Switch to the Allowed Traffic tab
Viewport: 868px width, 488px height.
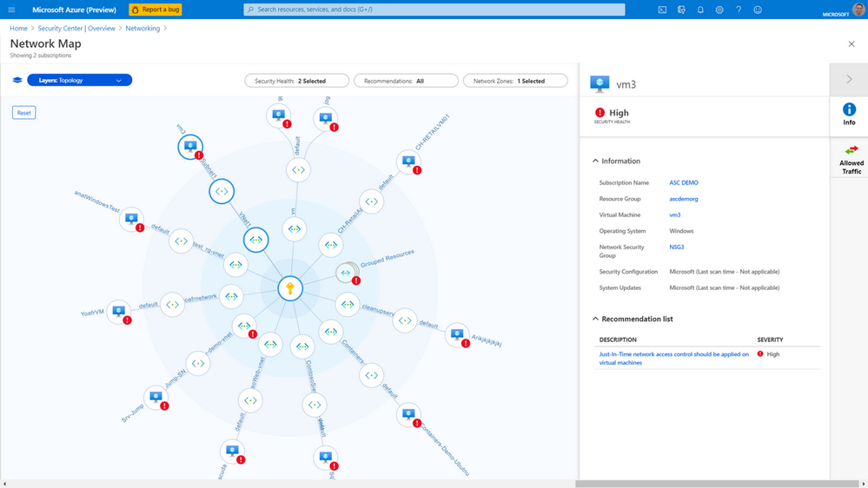[x=851, y=160]
